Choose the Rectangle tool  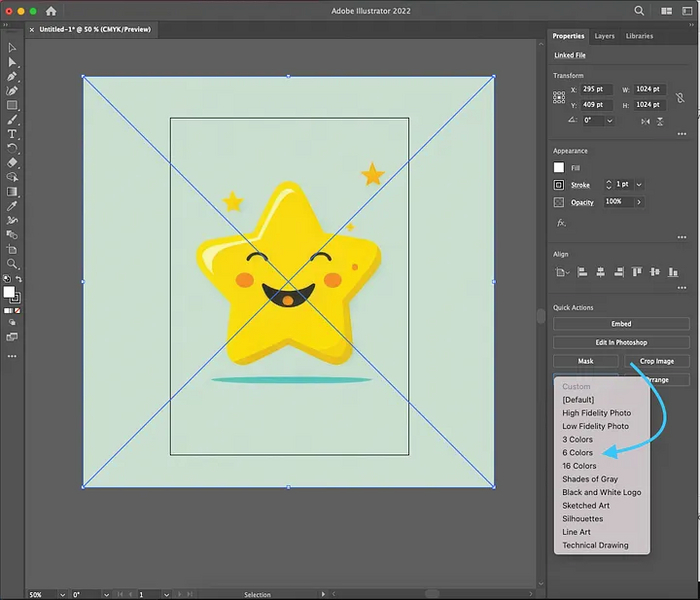pyautogui.click(x=12, y=105)
